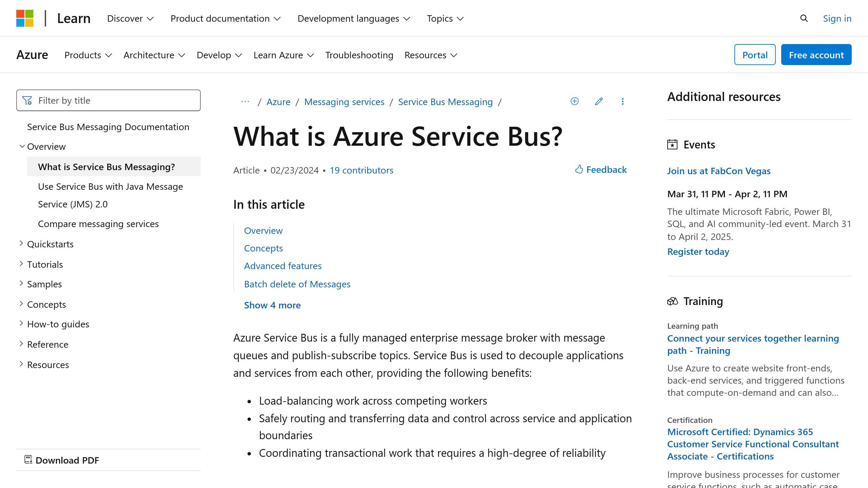Viewport: 868px width, 488px height.
Task: Jump to Batch delete of Messages
Action: click(297, 284)
